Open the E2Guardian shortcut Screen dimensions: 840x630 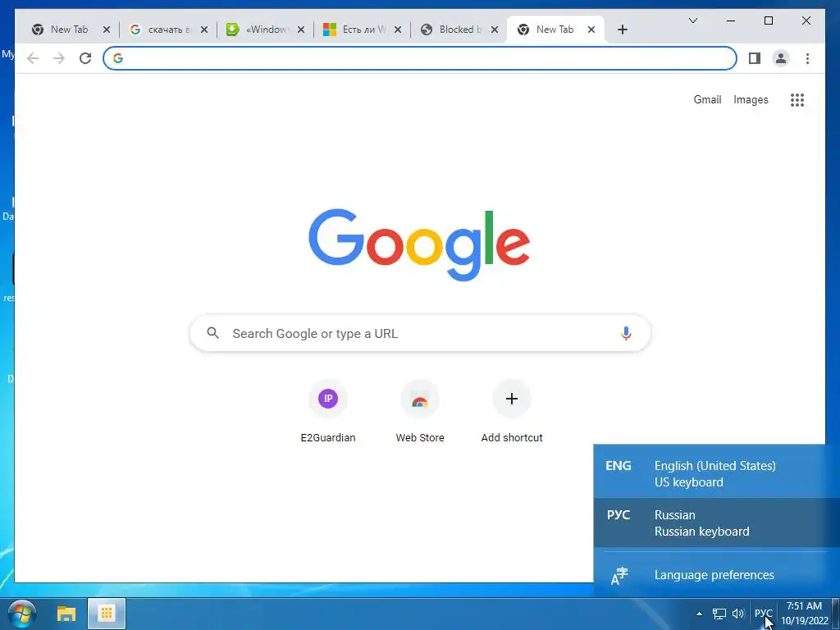pos(328,412)
